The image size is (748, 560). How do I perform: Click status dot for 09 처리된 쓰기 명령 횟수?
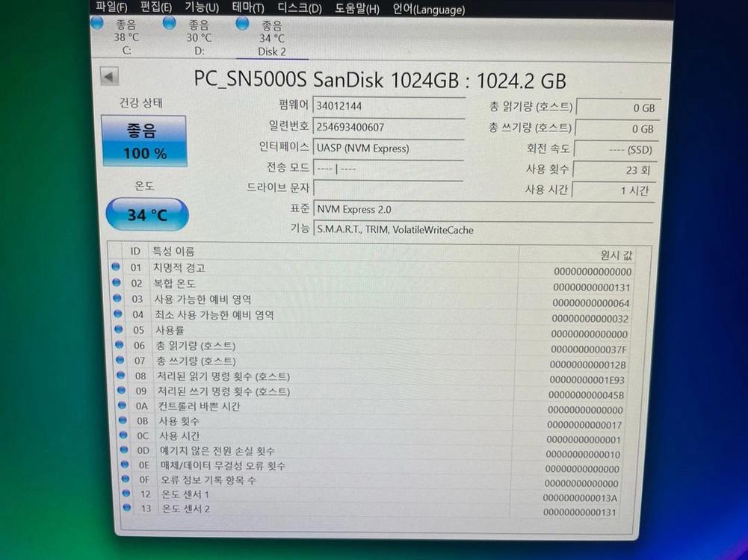coord(121,391)
